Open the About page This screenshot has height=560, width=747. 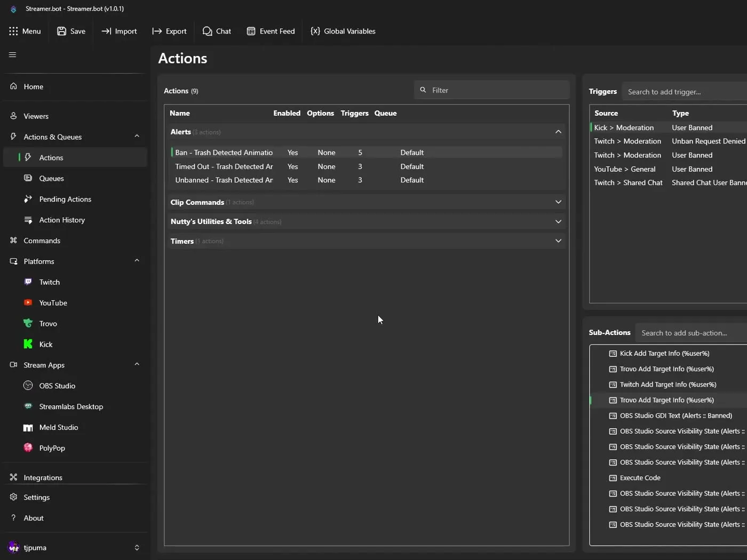(75, 518)
